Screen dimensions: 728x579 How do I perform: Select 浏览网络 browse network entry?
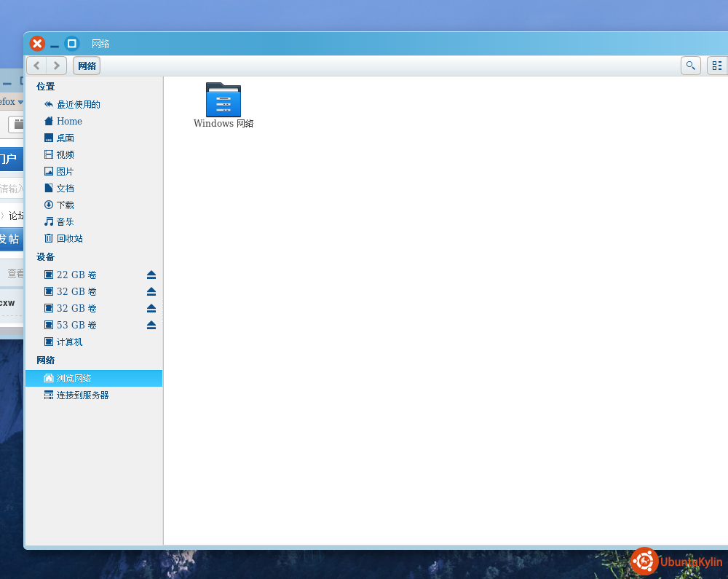(x=74, y=379)
